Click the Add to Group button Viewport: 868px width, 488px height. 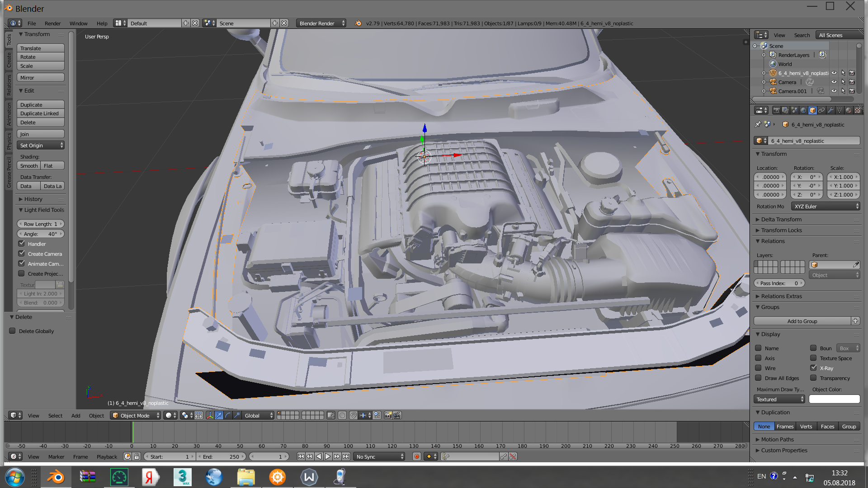(x=802, y=321)
